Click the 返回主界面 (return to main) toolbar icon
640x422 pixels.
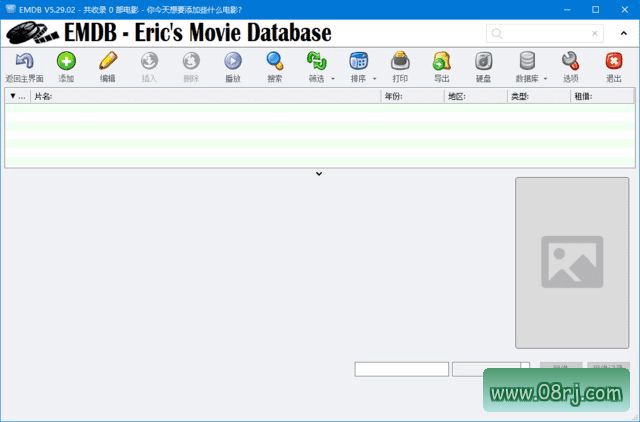point(24,61)
